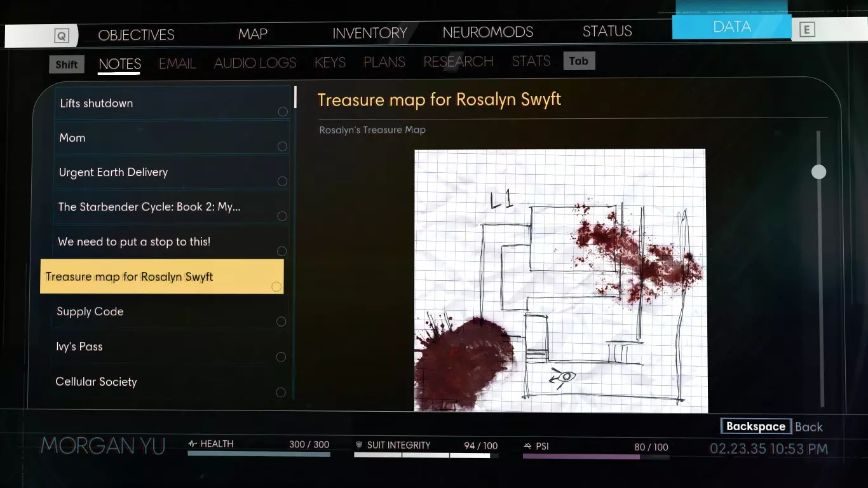
Task: Select the Notes sub-tab
Action: tap(119, 64)
